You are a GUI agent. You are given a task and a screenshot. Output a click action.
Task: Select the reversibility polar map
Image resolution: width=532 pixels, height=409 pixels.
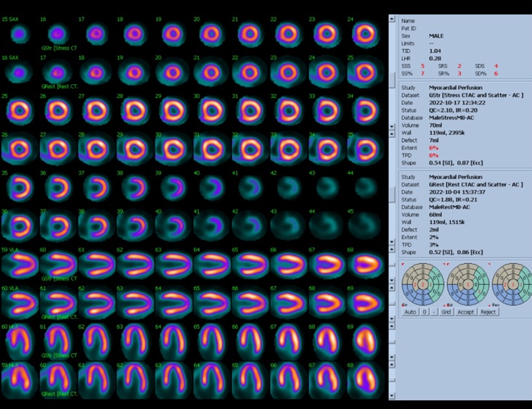[x=512, y=284]
